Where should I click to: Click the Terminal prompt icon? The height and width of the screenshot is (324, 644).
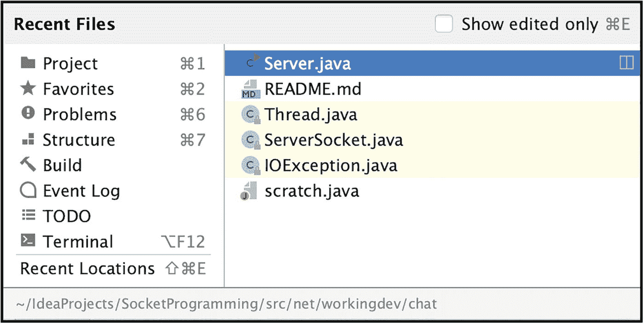(x=29, y=241)
